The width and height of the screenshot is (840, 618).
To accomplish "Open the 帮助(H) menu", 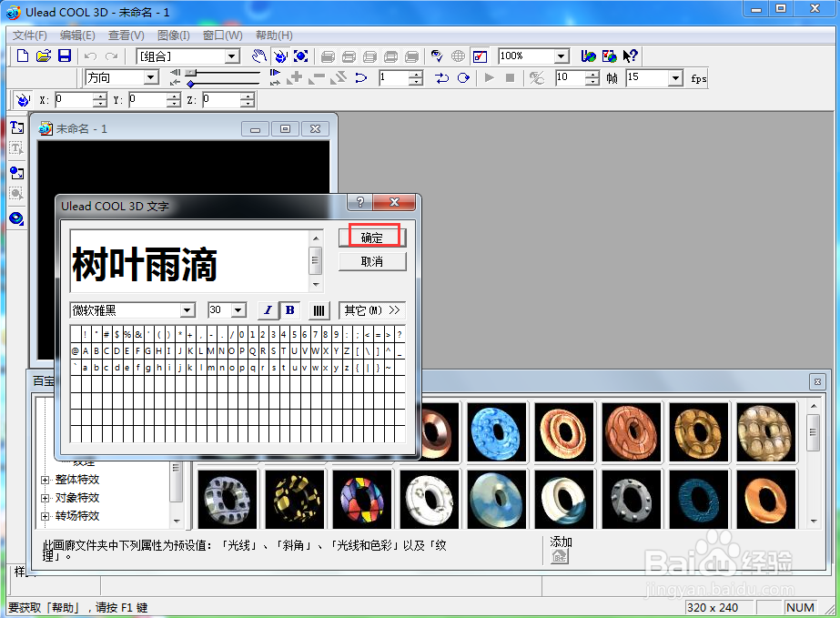I will pos(274,35).
